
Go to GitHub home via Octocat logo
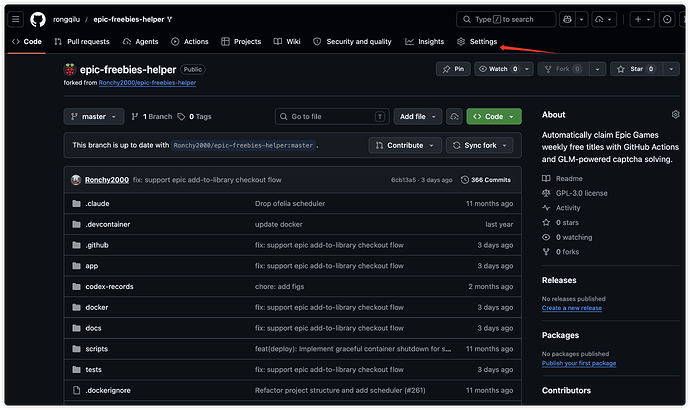tap(38, 19)
